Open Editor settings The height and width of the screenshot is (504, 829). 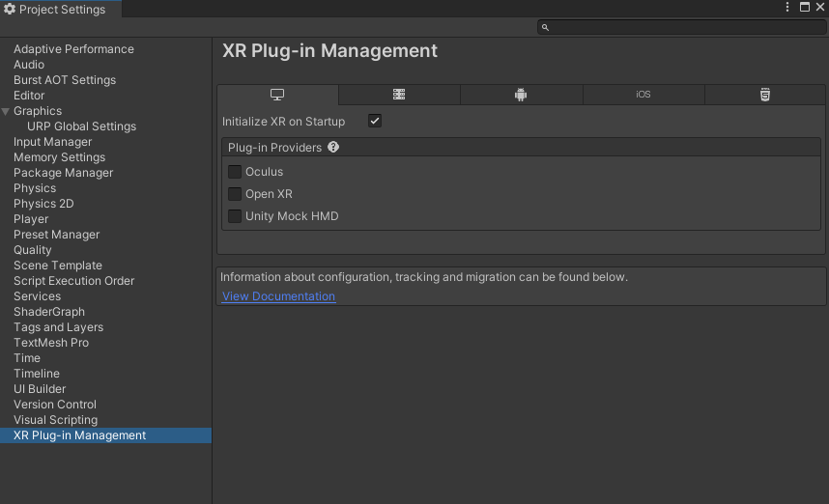29,96
